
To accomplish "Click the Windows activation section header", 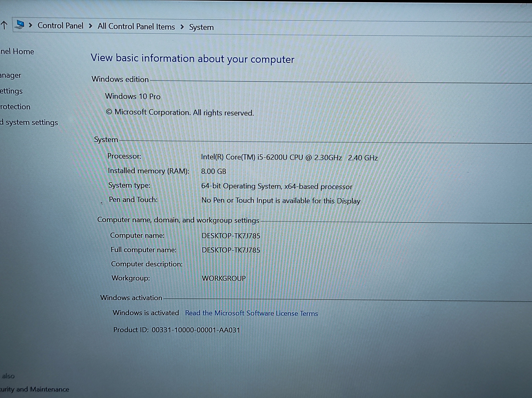I will point(131,298).
